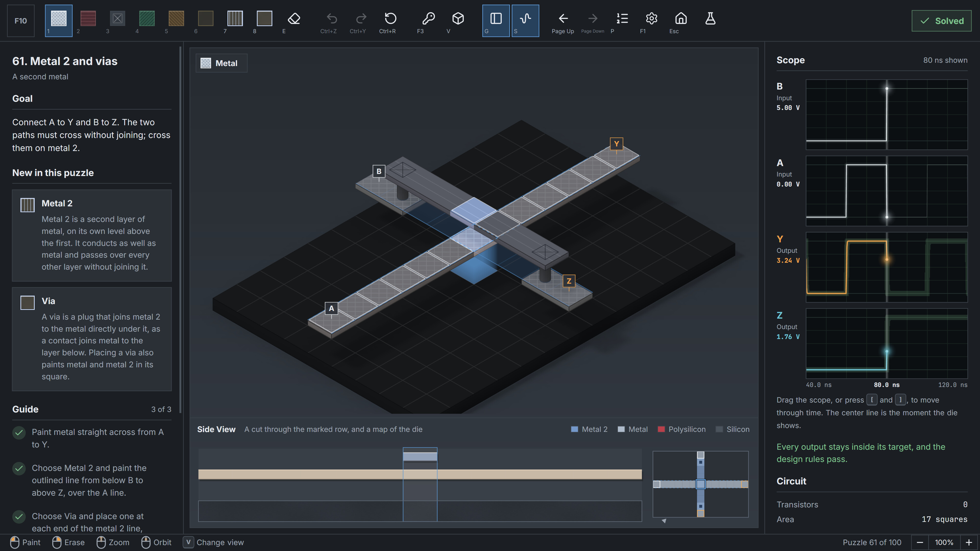Open the flask lab icon
This screenshot has width=980, height=551.
710,20
